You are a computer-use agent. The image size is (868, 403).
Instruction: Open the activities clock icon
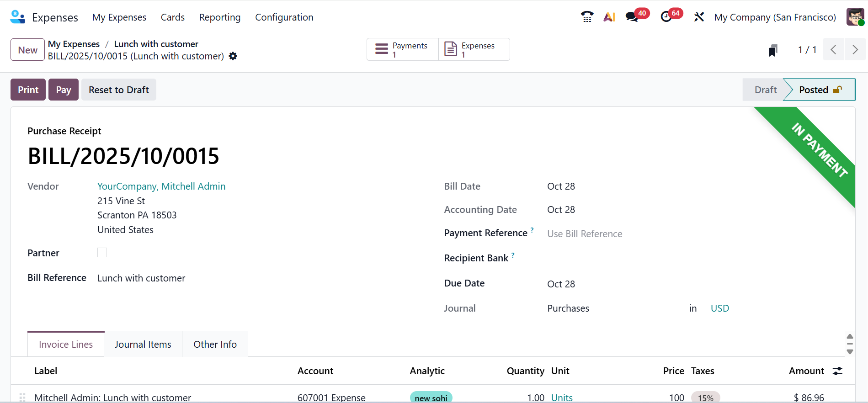pyautogui.click(x=666, y=17)
